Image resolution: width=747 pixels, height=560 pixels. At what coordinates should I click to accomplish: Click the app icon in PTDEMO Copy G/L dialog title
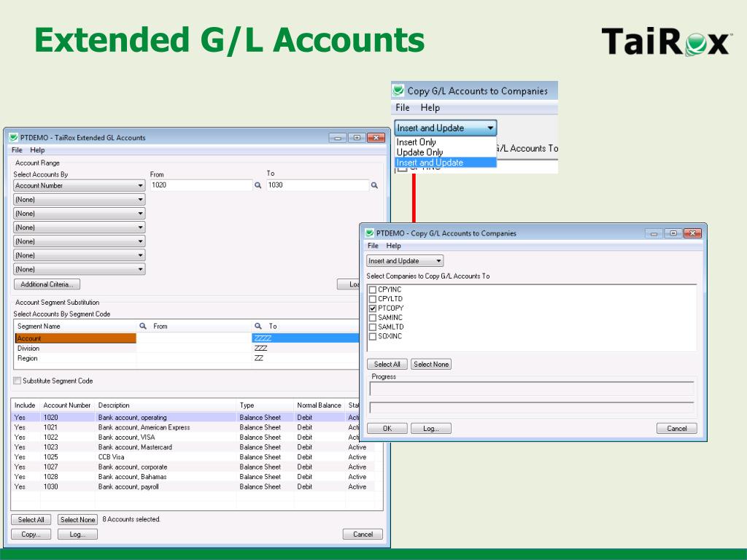(x=370, y=233)
